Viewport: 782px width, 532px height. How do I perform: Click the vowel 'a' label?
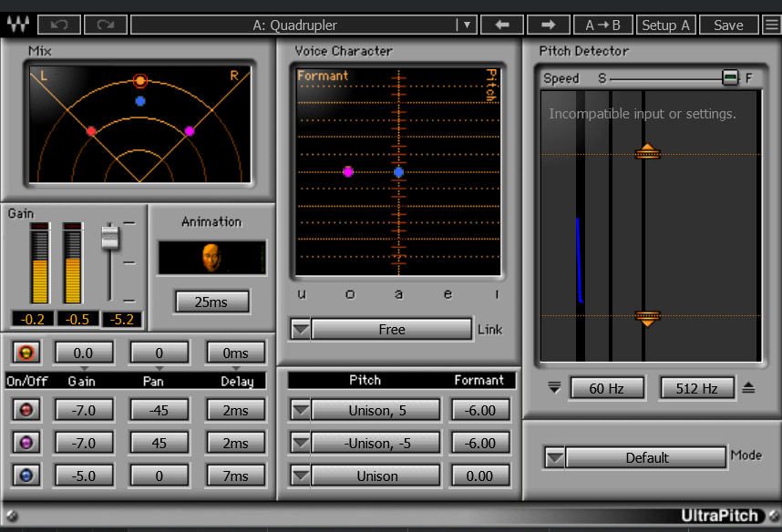[398, 294]
